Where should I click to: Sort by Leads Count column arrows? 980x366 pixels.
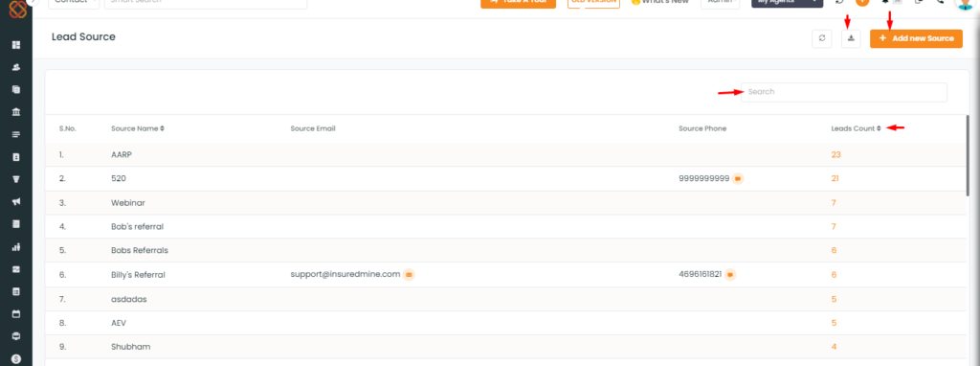(x=879, y=128)
